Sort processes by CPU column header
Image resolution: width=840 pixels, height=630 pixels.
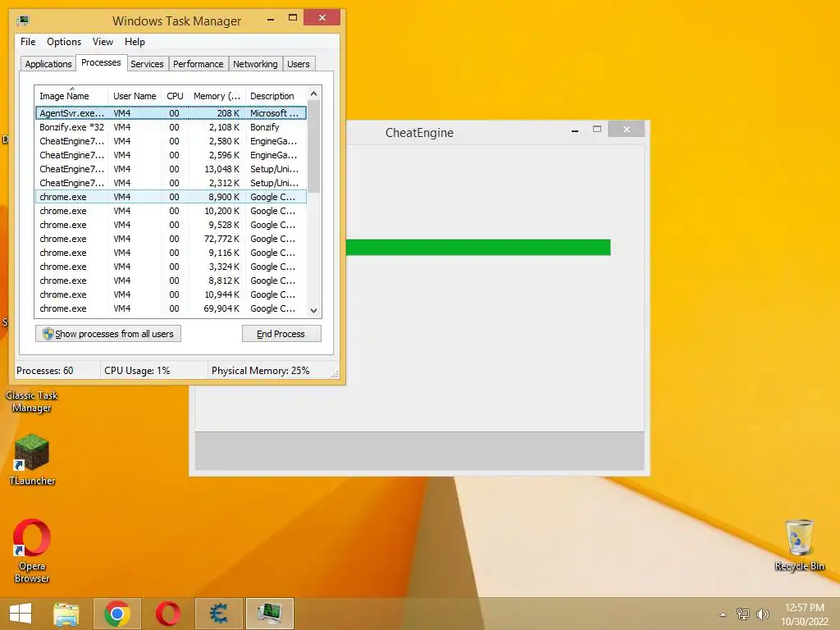click(x=176, y=96)
